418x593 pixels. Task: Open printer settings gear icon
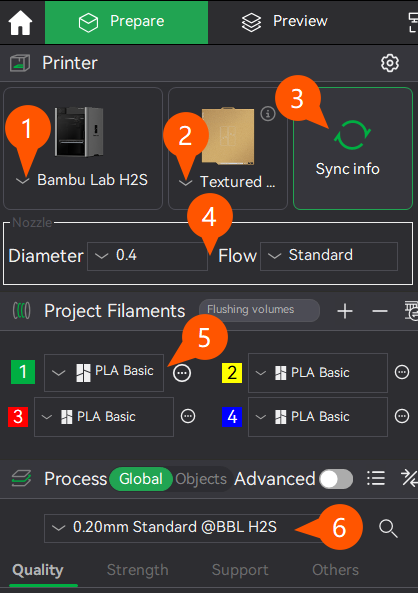coord(390,63)
